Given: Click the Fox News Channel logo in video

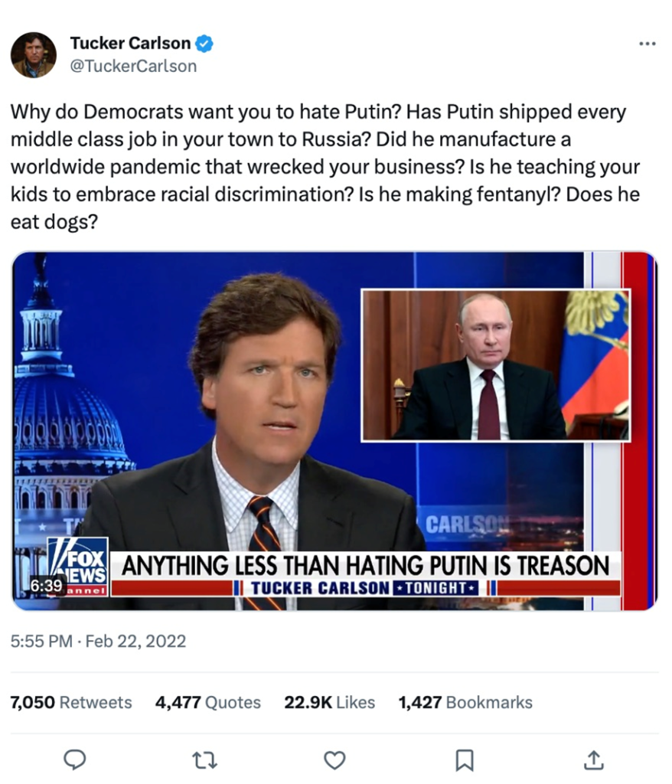Looking at the screenshot, I should 78,567.
